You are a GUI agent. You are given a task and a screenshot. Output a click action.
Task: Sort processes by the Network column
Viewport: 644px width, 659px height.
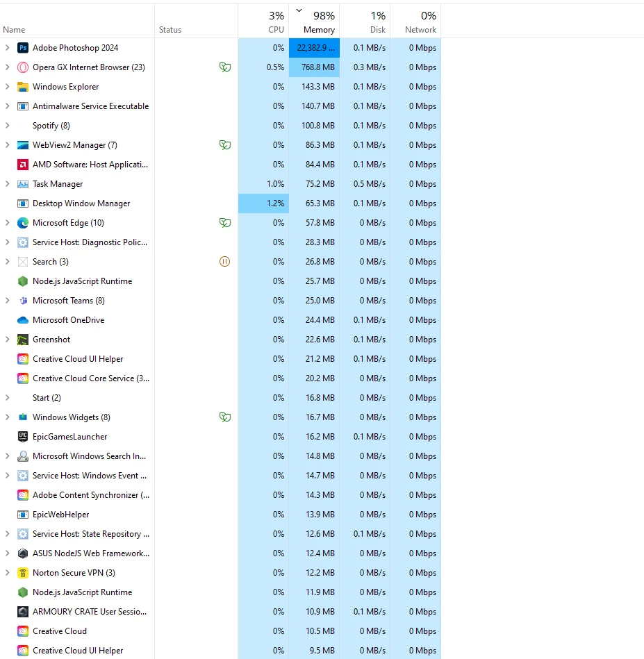[415, 22]
